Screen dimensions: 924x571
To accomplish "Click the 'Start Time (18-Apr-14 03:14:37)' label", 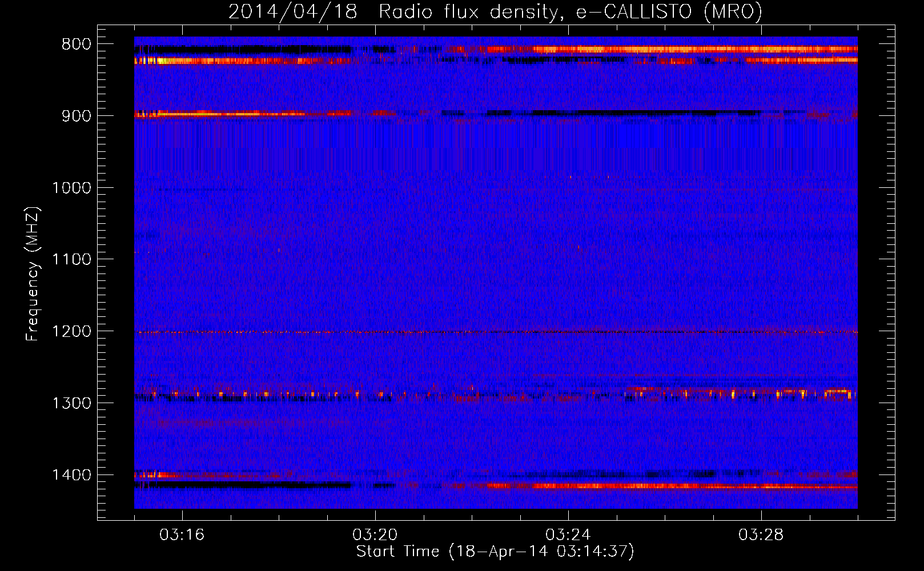I will (x=495, y=552).
